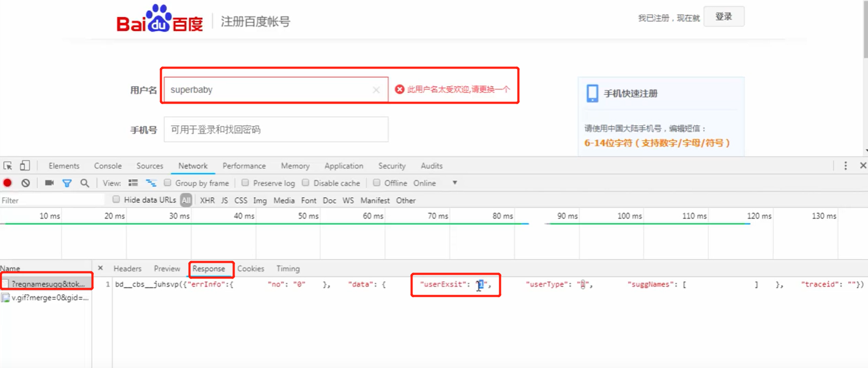Screen dimensions: 868x368
Task: Show the waterfall overview icon
Action: click(x=151, y=183)
